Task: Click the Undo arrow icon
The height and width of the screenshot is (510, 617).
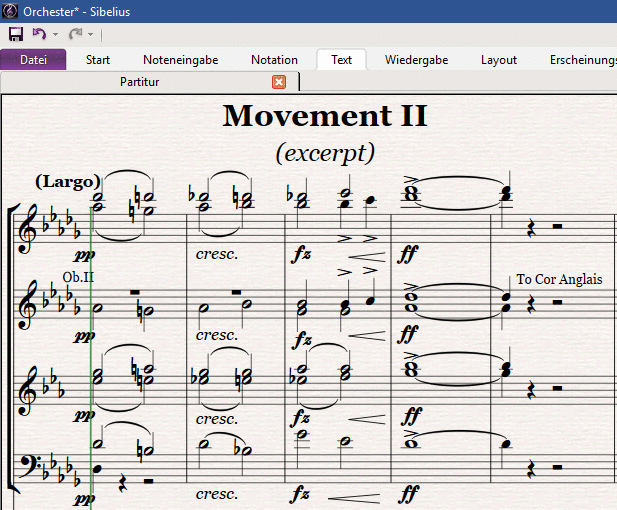Action: pyautogui.click(x=39, y=34)
